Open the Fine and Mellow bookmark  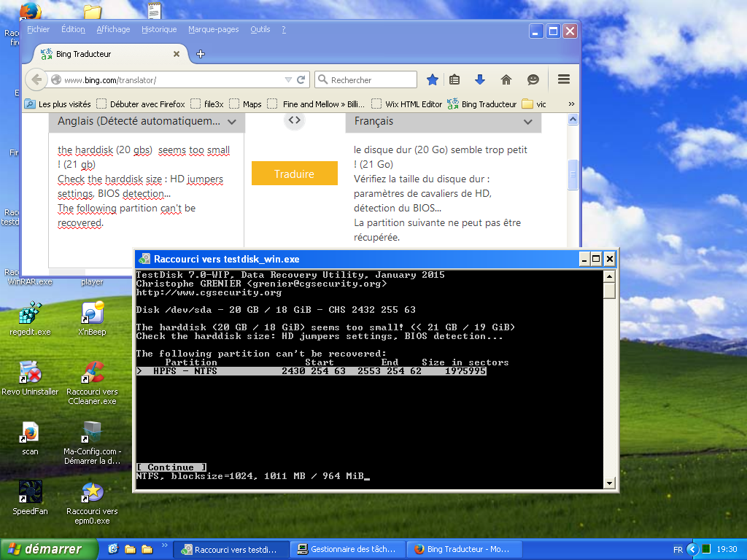pos(317,104)
